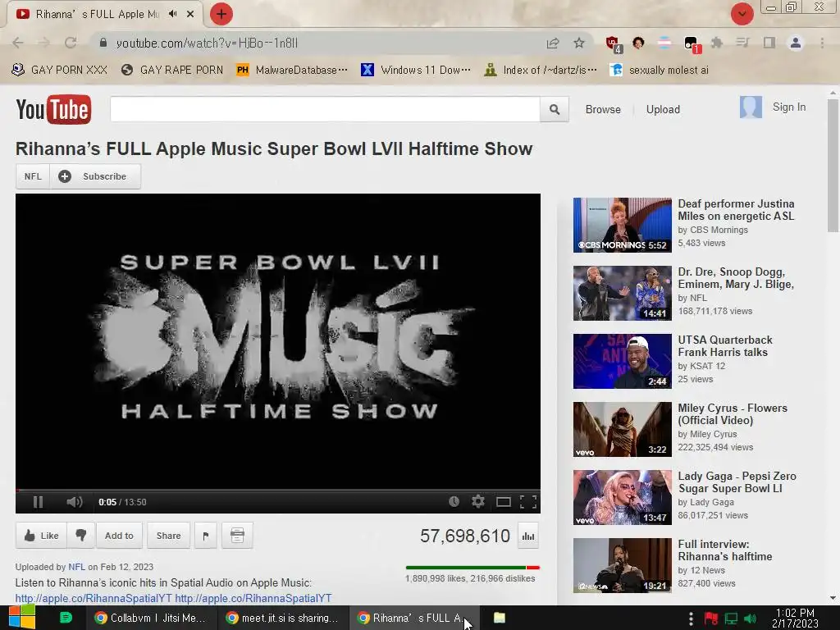Close the Rihanna video tab
The width and height of the screenshot is (840, 630).
click(190, 14)
